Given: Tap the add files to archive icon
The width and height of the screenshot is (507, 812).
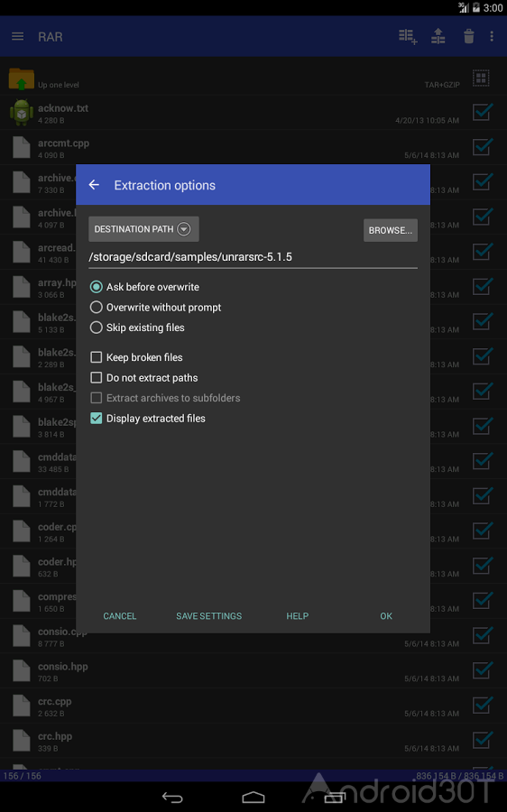Looking at the screenshot, I should [x=408, y=36].
